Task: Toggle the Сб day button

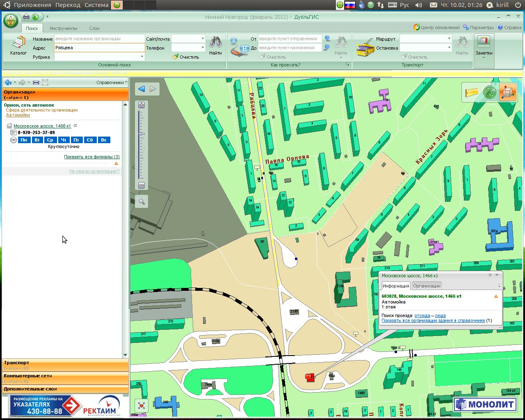Action: coord(90,140)
